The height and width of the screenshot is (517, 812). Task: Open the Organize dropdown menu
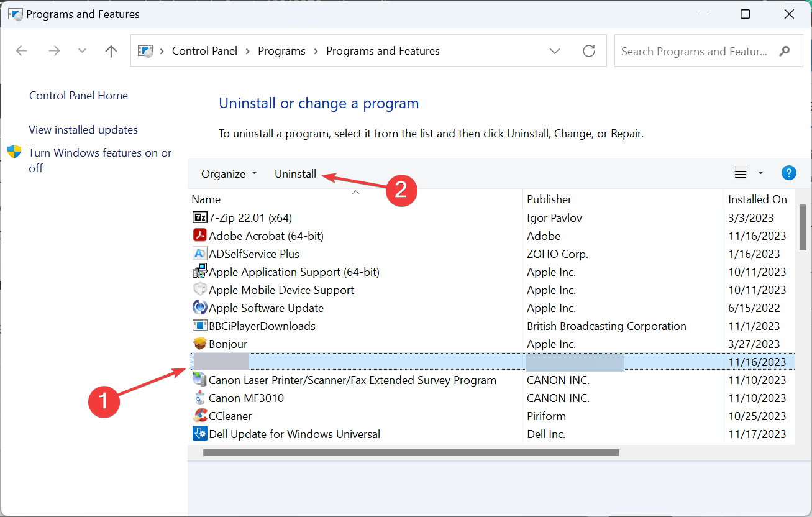[229, 174]
